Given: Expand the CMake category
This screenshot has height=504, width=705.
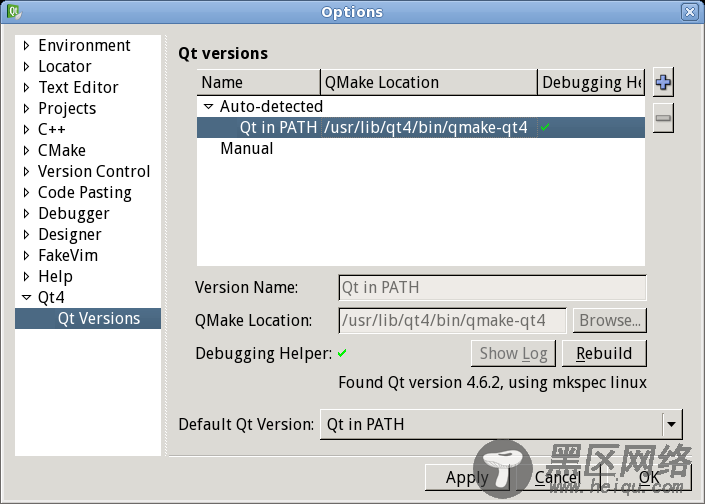Looking at the screenshot, I should tap(26, 150).
